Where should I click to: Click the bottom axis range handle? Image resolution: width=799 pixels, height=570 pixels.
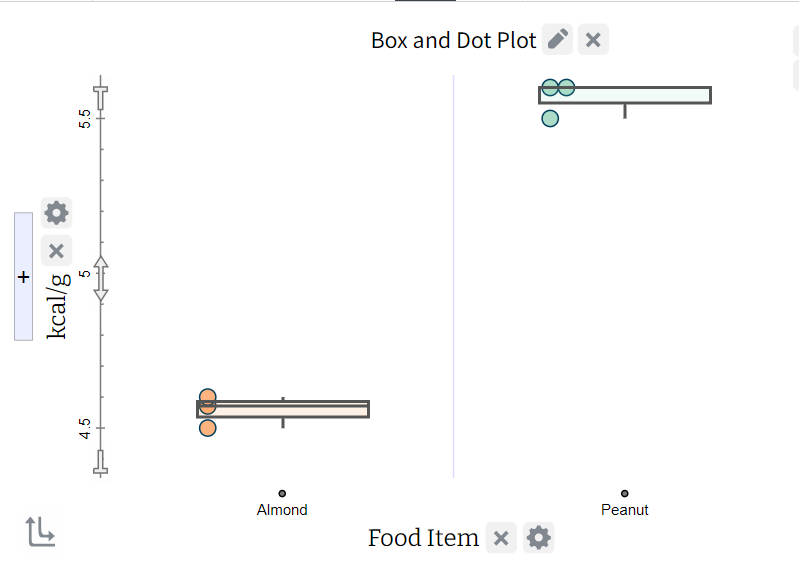coord(101,463)
